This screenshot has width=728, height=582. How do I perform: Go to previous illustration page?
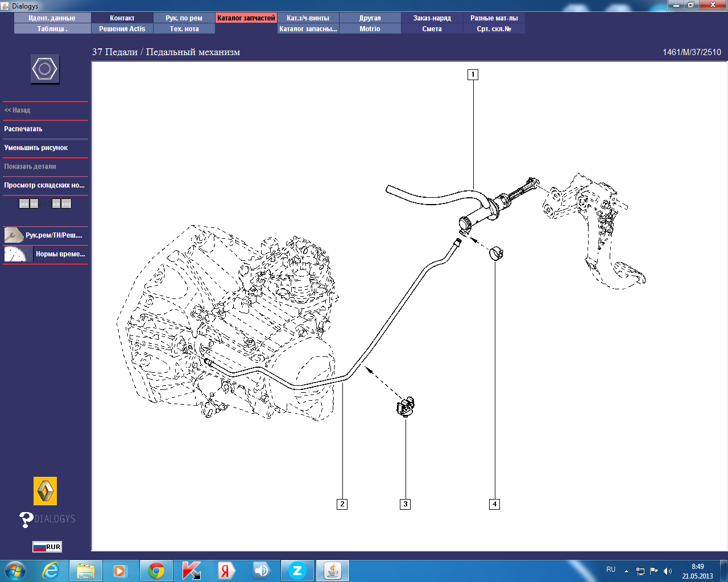pos(34,203)
